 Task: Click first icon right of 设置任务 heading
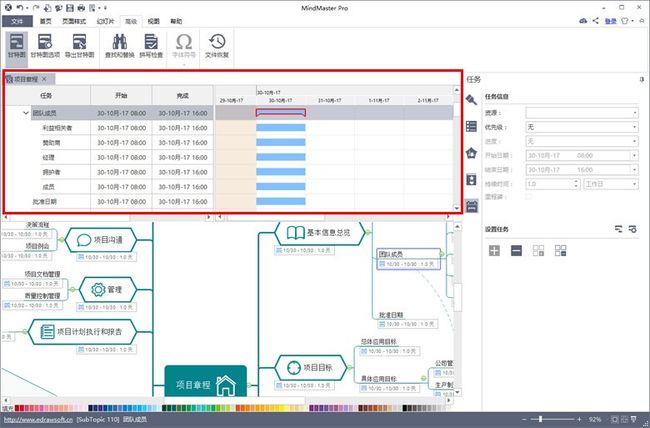(618, 229)
